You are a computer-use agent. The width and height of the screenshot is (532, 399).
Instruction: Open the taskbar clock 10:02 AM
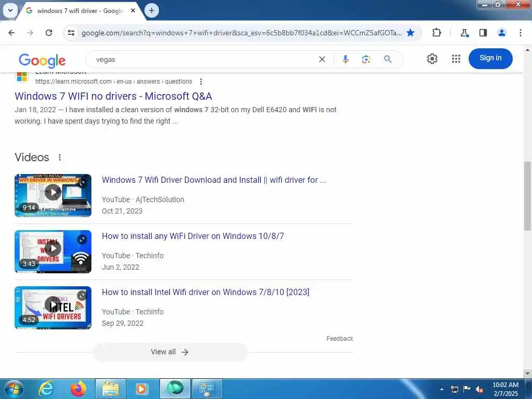pyautogui.click(x=506, y=389)
